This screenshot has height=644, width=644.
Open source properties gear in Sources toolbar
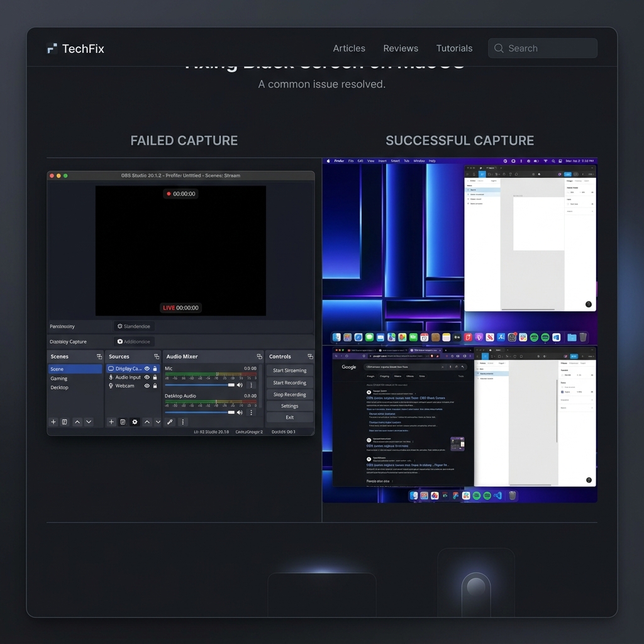coord(135,422)
